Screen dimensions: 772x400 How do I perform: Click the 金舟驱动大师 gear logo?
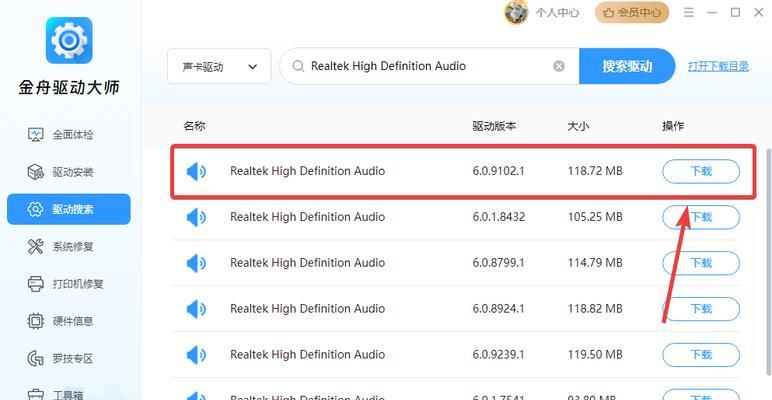click(x=69, y=40)
